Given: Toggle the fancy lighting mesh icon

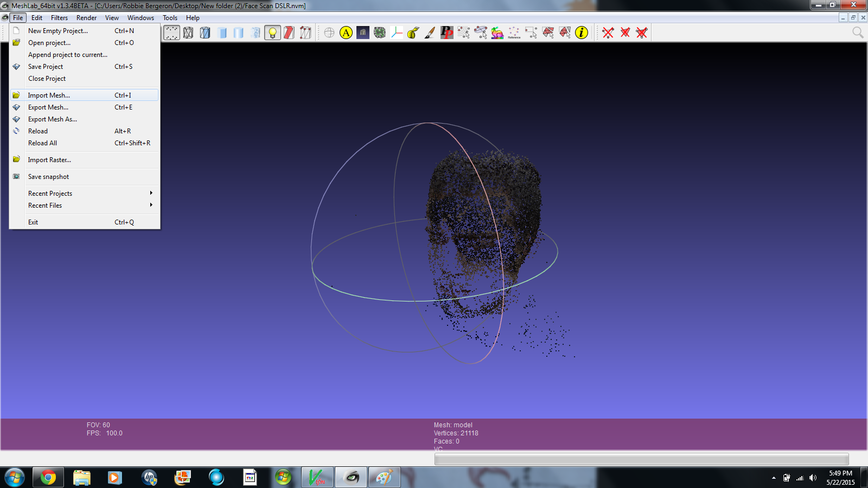Looking at the screenshot, I should [306, 33].
